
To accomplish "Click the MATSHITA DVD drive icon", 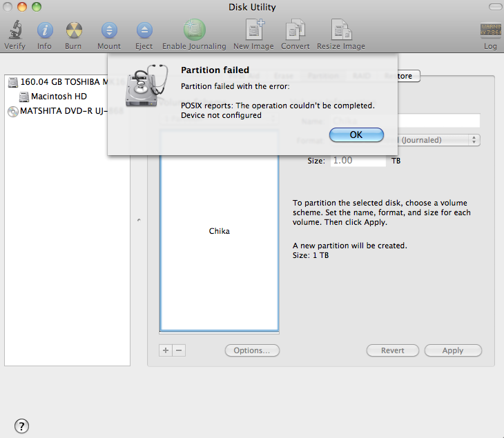I will click(x=12, y=112).
